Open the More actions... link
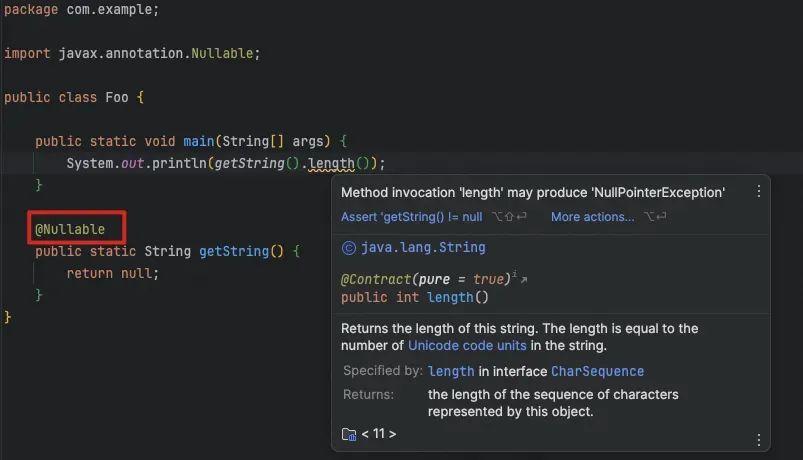Image resolution: width=803 pixels, height=460 pixels. click(592, 216)
